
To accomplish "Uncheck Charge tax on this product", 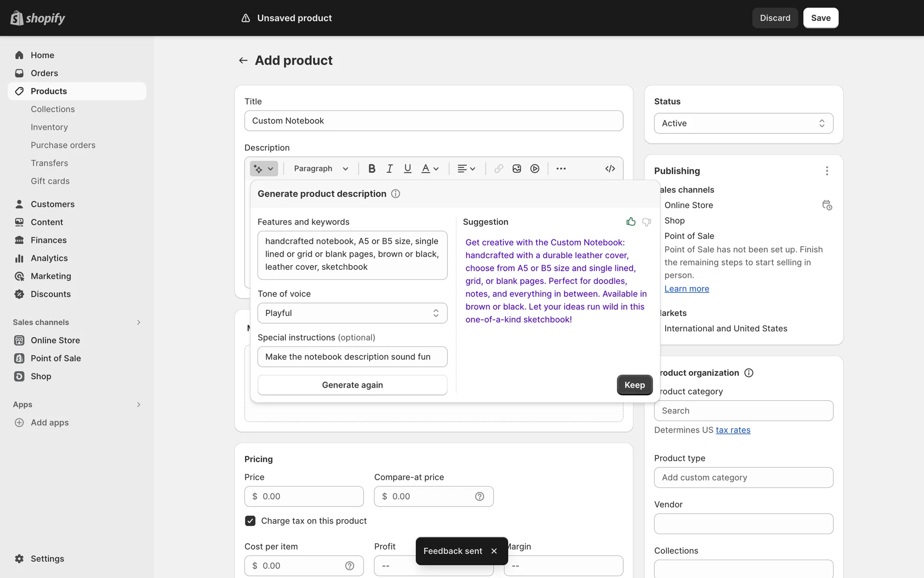I will (x=250, y=521).
